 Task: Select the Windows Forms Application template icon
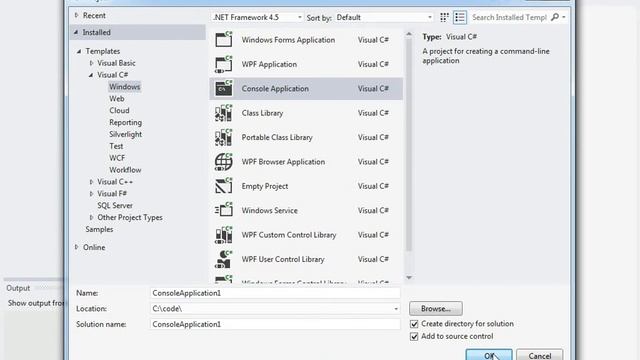click(224, 40)
